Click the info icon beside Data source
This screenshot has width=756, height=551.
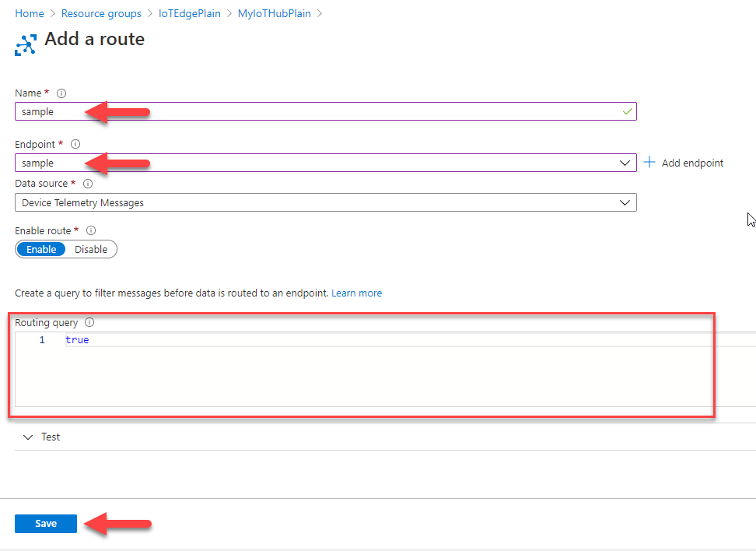coord(88,184)
